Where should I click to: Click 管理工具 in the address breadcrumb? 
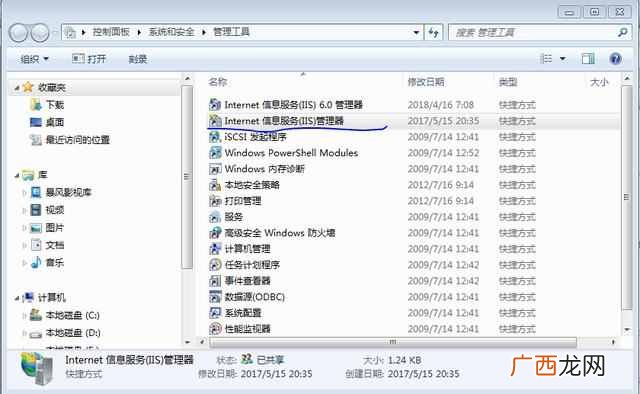231,31
